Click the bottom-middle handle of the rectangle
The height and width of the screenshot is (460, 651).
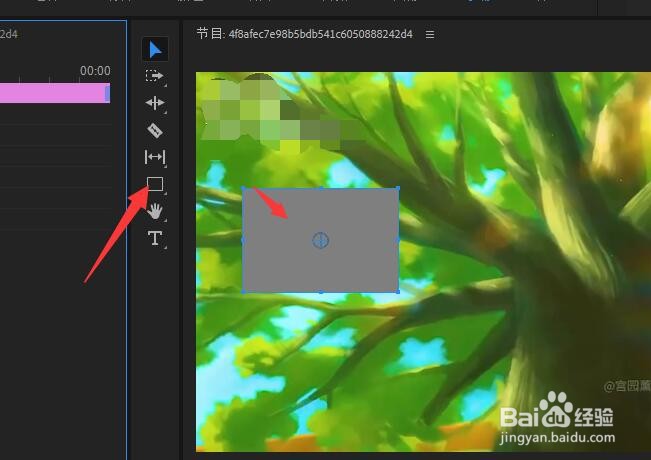[x=321, y=292]
